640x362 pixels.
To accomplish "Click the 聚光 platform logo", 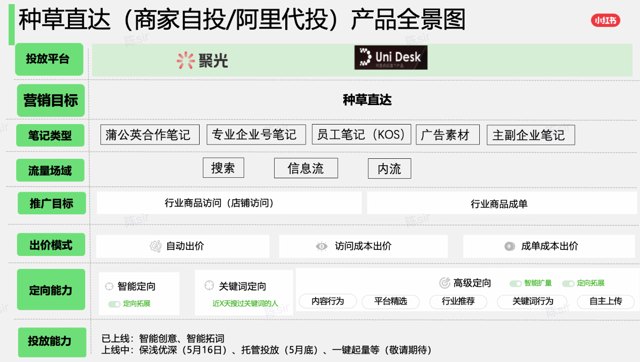I will pos(202,60).
